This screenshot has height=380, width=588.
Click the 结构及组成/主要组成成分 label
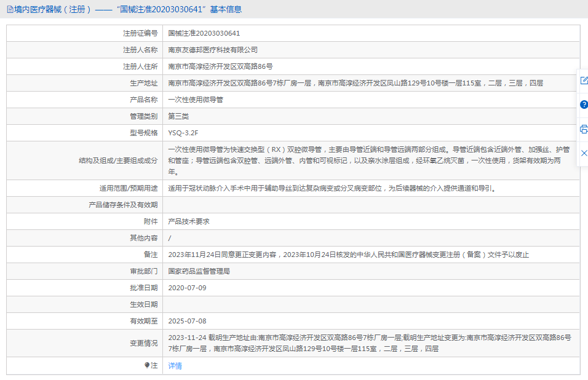[118, 160]
